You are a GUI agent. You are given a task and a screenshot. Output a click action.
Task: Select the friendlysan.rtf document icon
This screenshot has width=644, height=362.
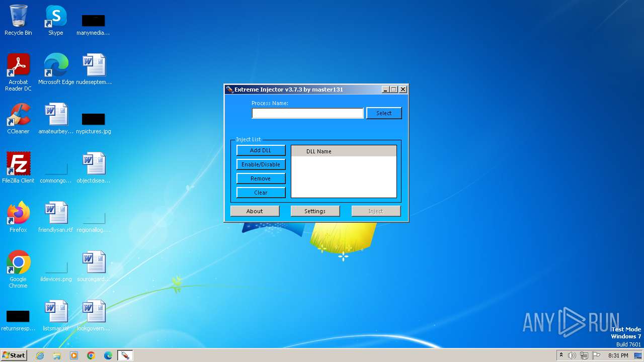56,217
